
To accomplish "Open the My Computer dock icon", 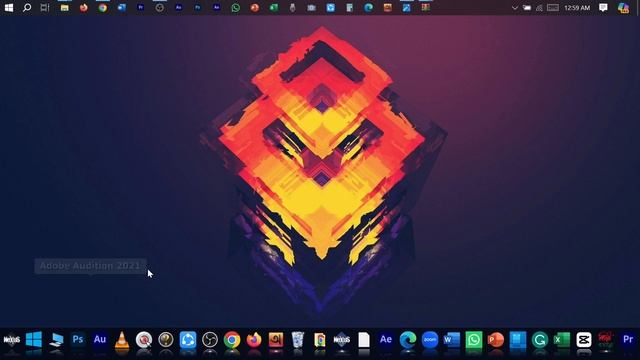I will tap(56, 340).
